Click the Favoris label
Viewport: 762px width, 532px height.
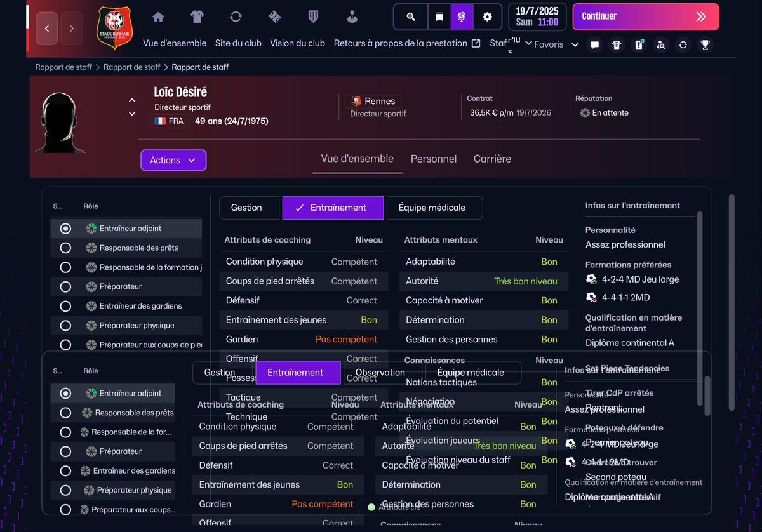(549, 45)
